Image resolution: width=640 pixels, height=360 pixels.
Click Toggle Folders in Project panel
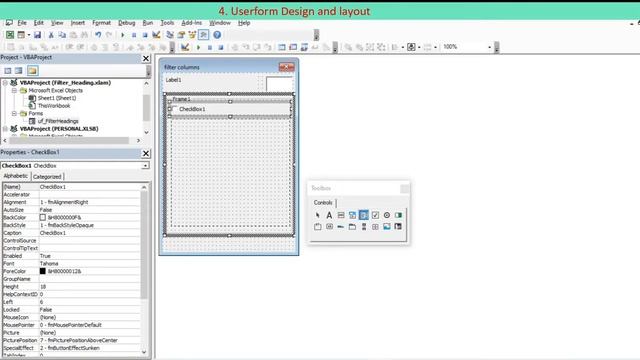(x=33, y=71)
